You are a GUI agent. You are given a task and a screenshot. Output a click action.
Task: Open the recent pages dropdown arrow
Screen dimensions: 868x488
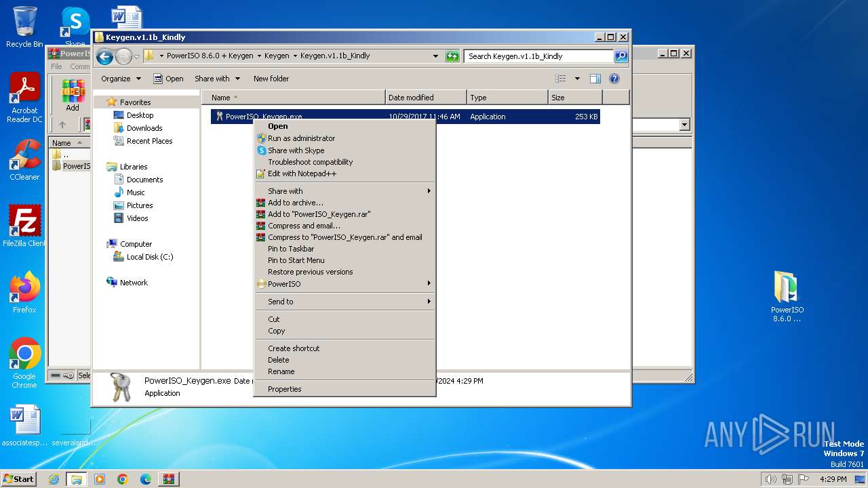(136, 56)
